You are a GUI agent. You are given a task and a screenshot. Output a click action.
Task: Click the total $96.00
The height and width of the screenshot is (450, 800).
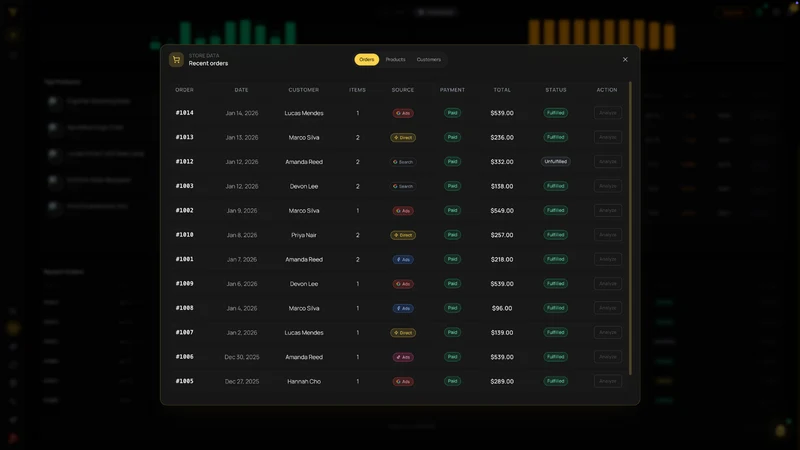click(502, 308)
